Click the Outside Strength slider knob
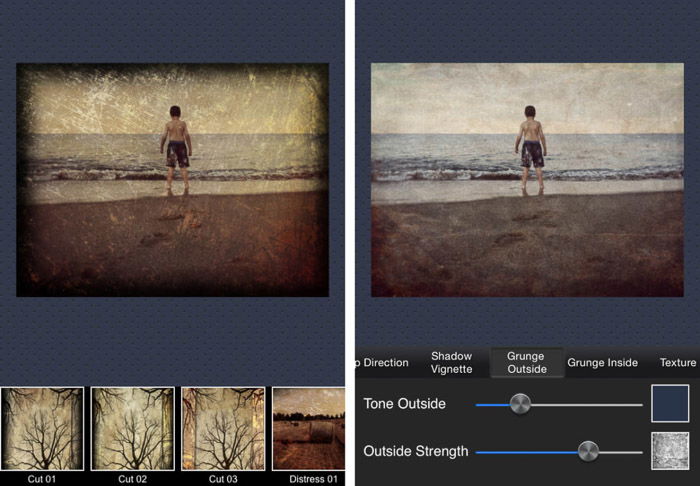 pyautogui.click(x=588, y=452)
